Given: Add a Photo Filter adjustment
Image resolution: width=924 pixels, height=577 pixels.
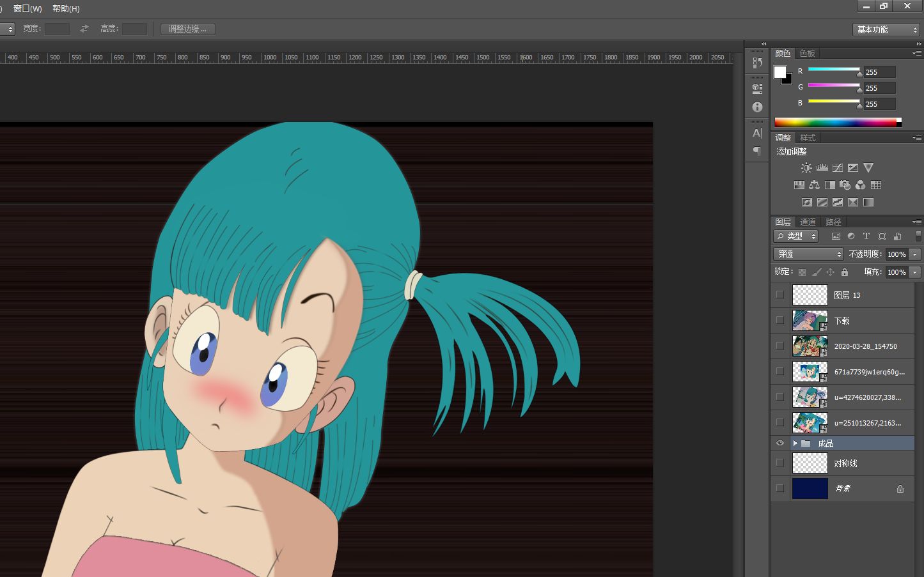Looking at the screenshot, I should click(845, 185).
